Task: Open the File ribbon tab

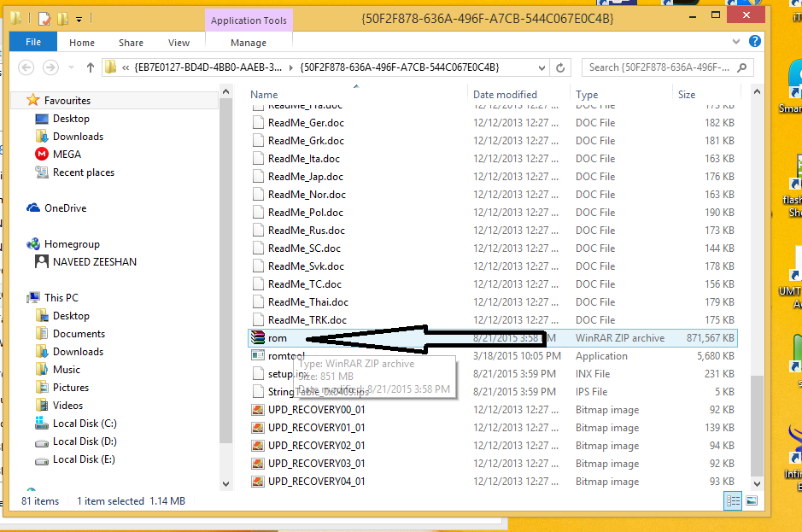Action: pyautogui.click(x=33, y=42)
